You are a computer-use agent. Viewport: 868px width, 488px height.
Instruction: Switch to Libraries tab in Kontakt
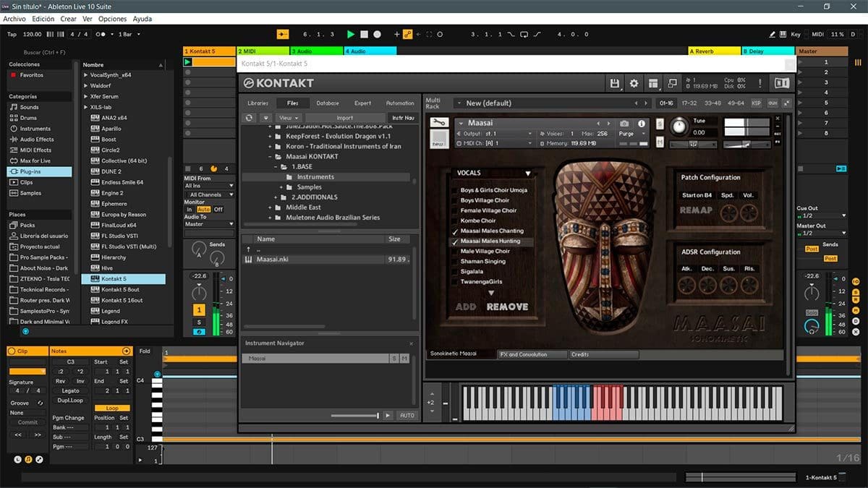[258, 103]
